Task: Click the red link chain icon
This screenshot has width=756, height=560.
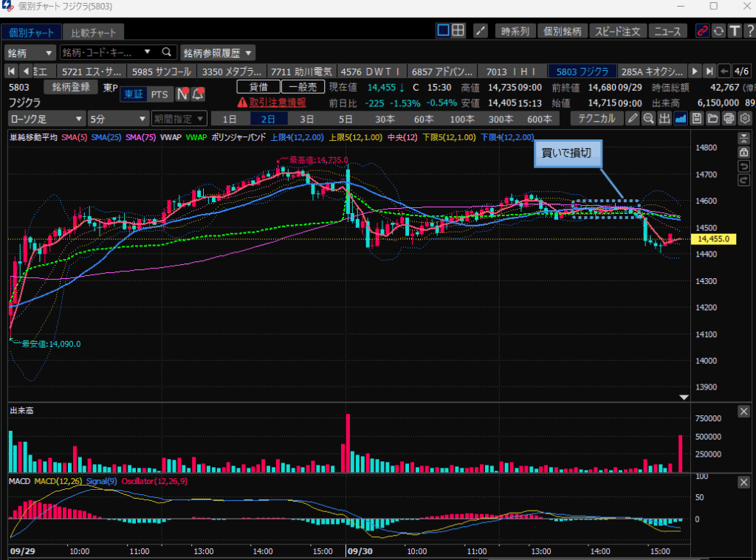Action: point(701,31)
